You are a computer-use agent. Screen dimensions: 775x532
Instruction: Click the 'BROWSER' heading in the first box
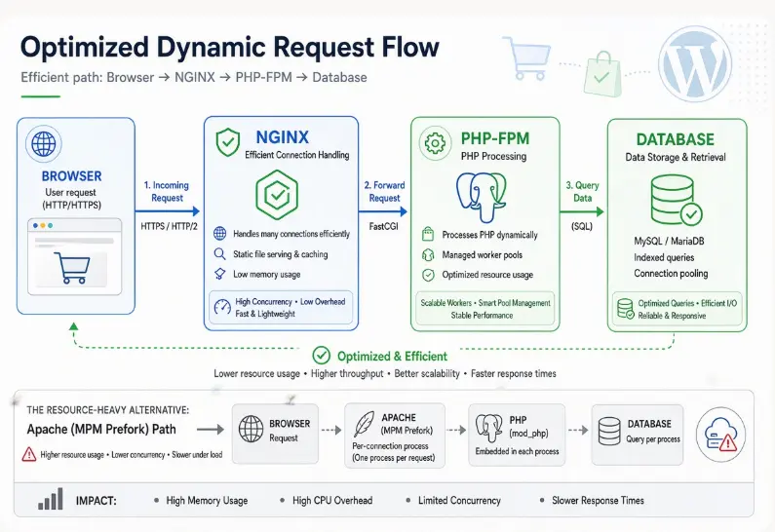click(x=72, y=176)
